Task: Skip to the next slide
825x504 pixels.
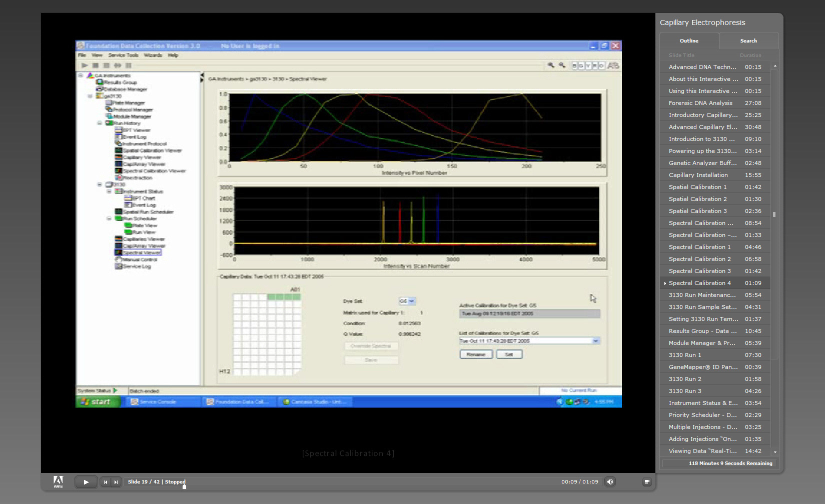Action: click(x=116, y=482)
